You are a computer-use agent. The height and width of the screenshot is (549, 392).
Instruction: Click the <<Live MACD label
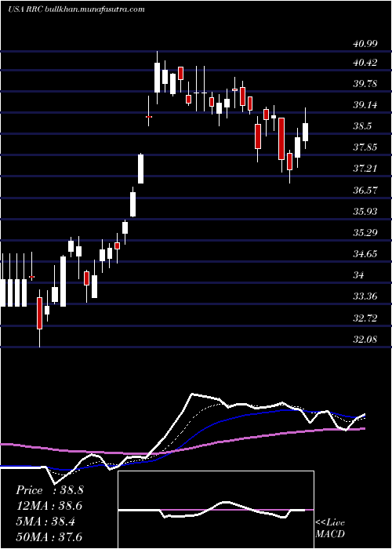(330, 529)
